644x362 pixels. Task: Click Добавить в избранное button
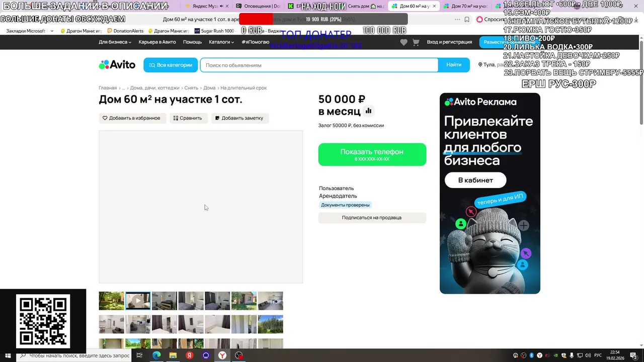click(131, 118)
